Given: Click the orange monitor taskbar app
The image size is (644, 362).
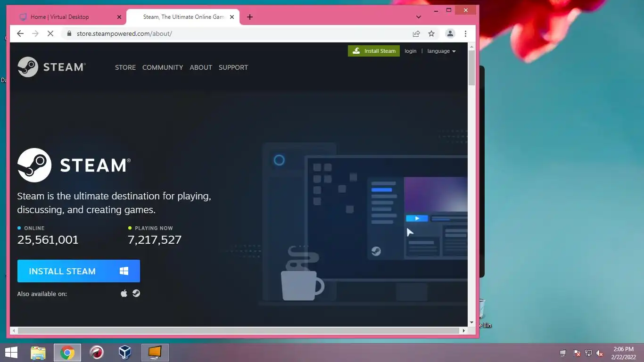Looking at the screenshot, I should pyautogui.click(x=155, y=353).
